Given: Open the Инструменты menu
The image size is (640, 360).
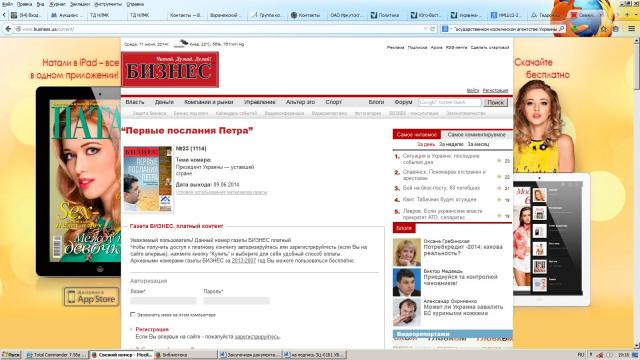Looking at the screenshot, I should click(x=108, y=4).
